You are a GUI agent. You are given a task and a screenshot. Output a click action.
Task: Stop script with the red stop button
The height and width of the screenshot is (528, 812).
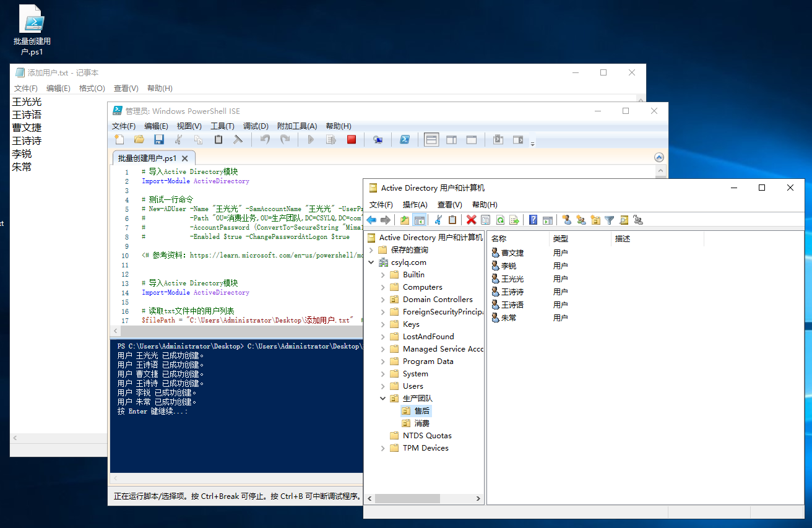352,140
